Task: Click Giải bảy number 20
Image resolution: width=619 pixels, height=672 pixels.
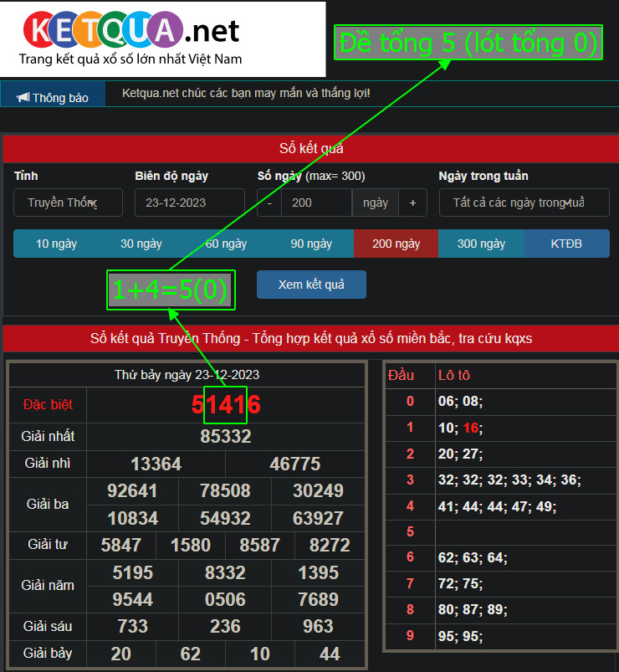Action: [121, 654]
